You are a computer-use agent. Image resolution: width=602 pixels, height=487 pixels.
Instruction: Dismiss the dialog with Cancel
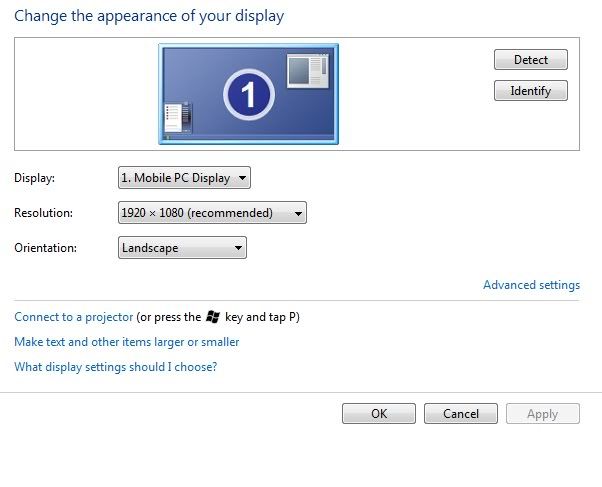461,414
